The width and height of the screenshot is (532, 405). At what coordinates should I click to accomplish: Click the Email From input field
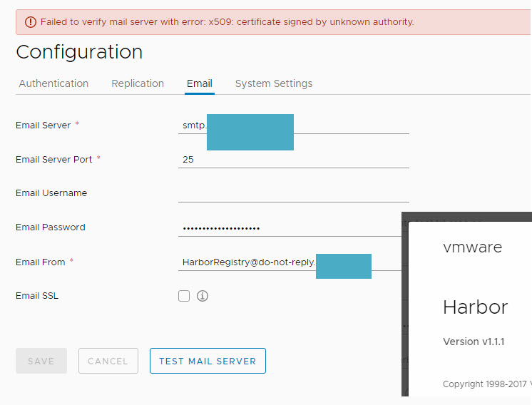coord(290,262)
